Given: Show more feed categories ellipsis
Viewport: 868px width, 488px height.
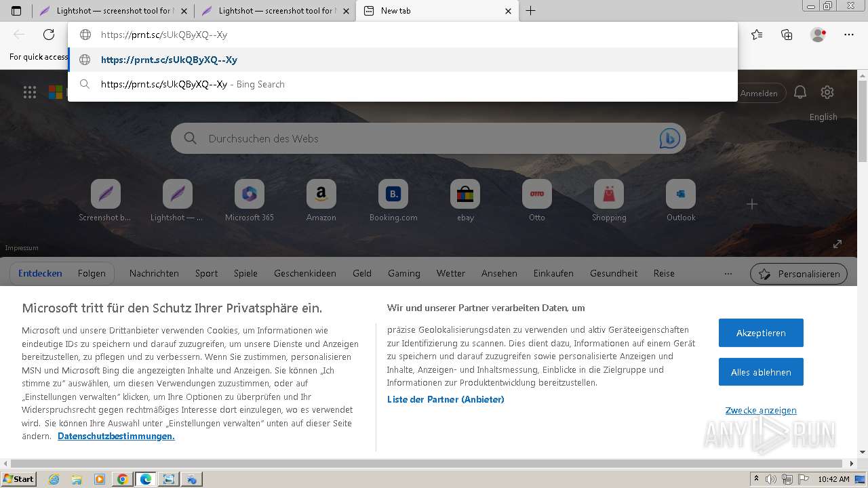Looking at the screenshot, I should pos(728,274).
